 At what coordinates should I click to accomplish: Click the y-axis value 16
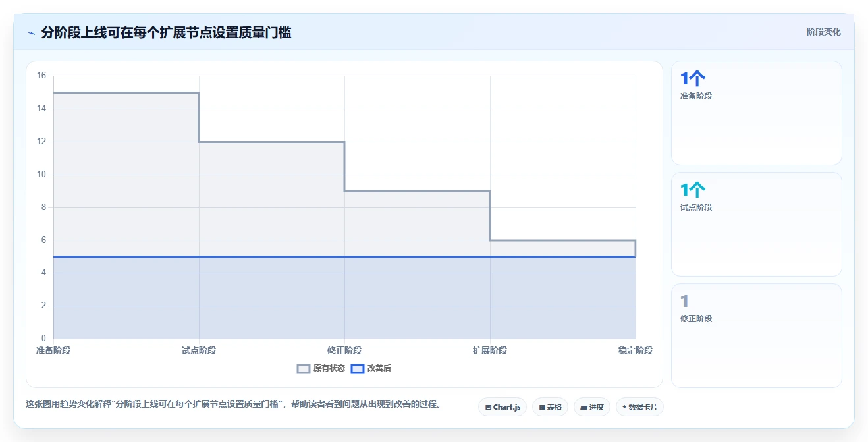pos(41,76)
